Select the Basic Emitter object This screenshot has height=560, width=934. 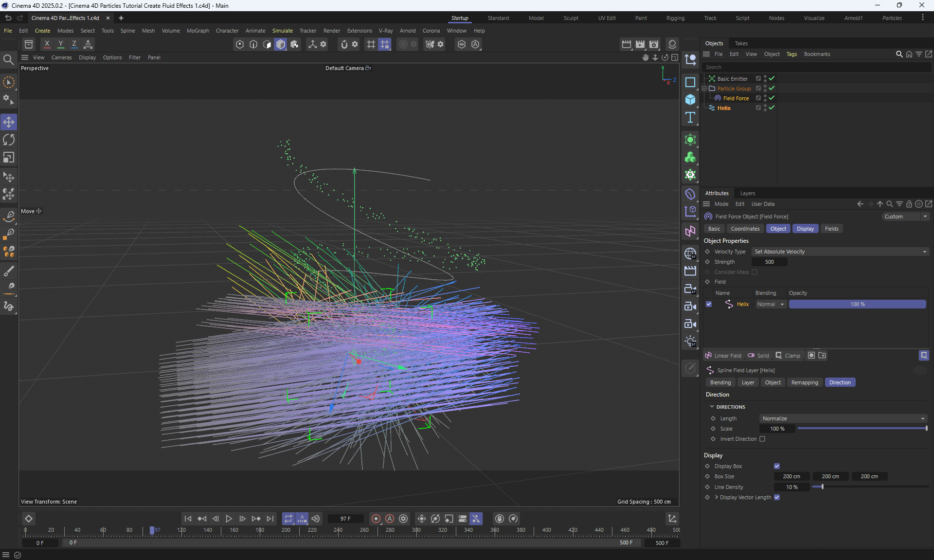pyautogui.click(x=732, y=79)
